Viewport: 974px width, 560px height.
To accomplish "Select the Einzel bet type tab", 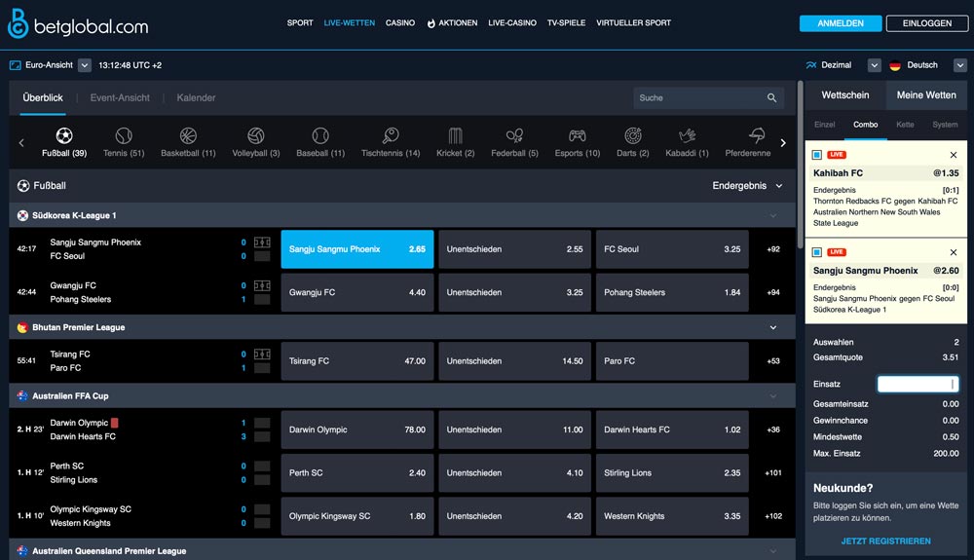I will point(825,125).
